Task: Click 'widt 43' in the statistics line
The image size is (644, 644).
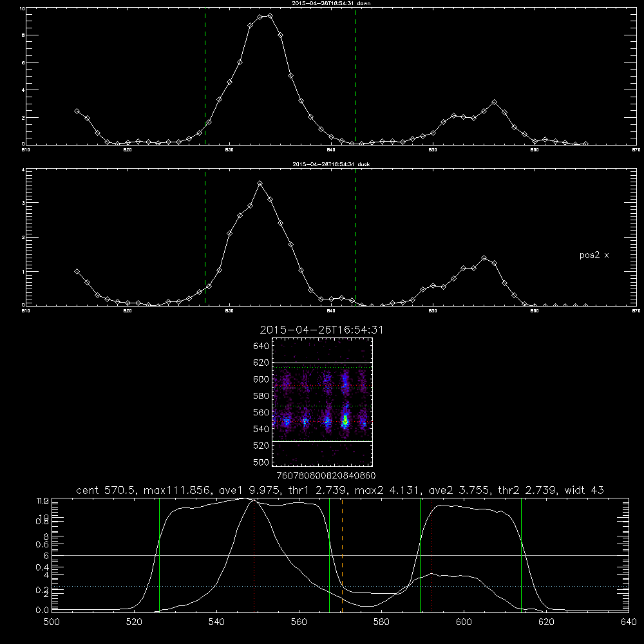Action: [x=584, y=490]
